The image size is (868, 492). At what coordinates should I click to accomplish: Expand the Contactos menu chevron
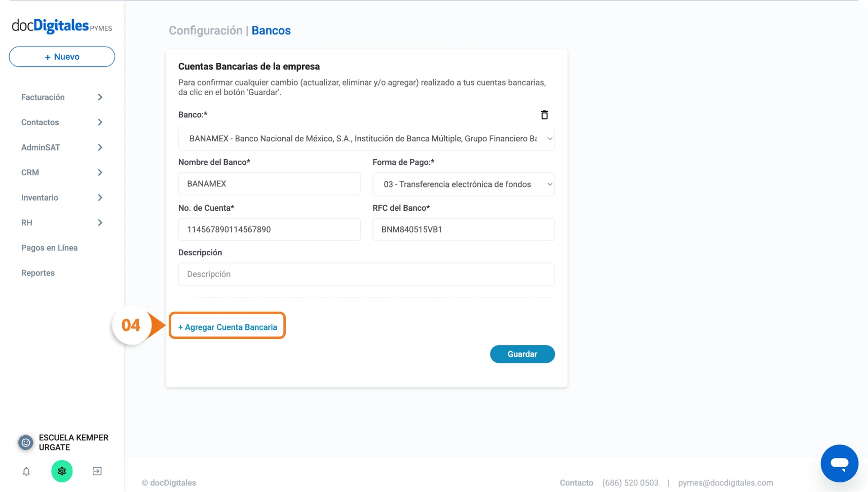pyautogui.click(x=100, y=122)
